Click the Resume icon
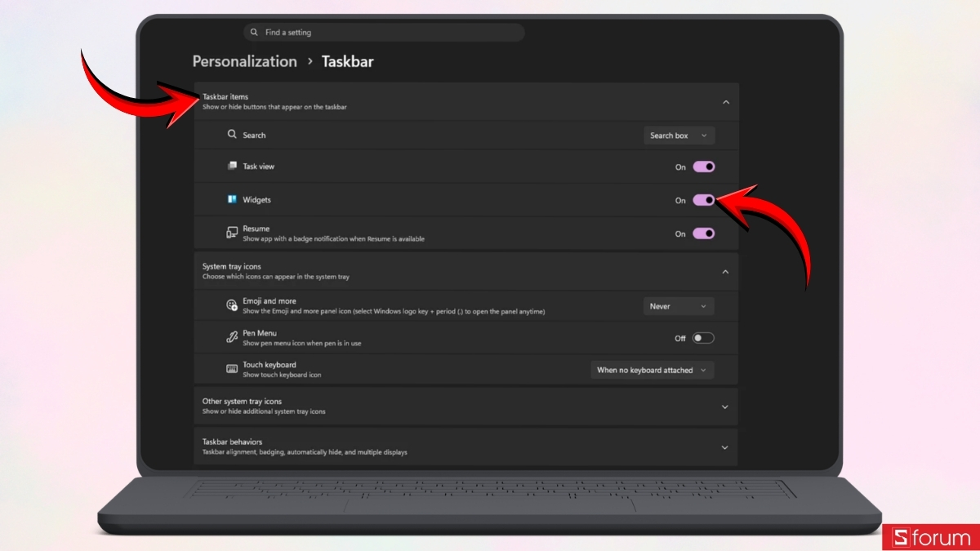This screenshot has width=980, height=551. (x=232, y=233)
